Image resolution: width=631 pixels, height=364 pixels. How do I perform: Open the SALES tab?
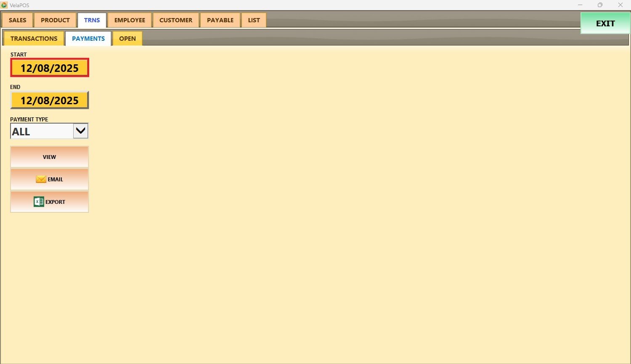[x=18, y=20]
